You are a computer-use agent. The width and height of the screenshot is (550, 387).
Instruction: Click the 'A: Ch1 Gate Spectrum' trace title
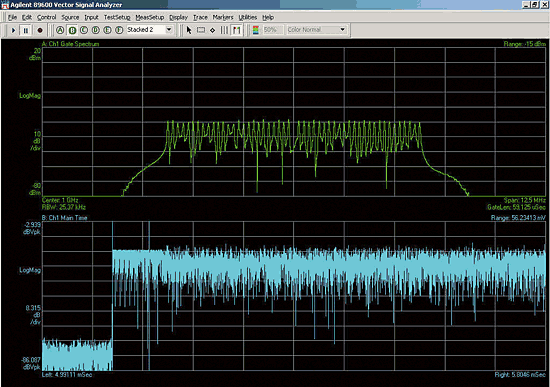coord(70,44)
